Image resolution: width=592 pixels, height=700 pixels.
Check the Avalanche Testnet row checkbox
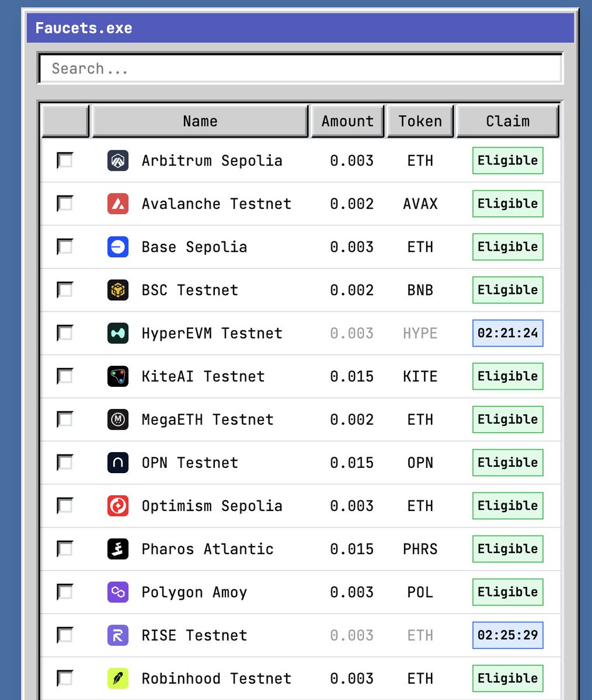(x=65, y=204)
